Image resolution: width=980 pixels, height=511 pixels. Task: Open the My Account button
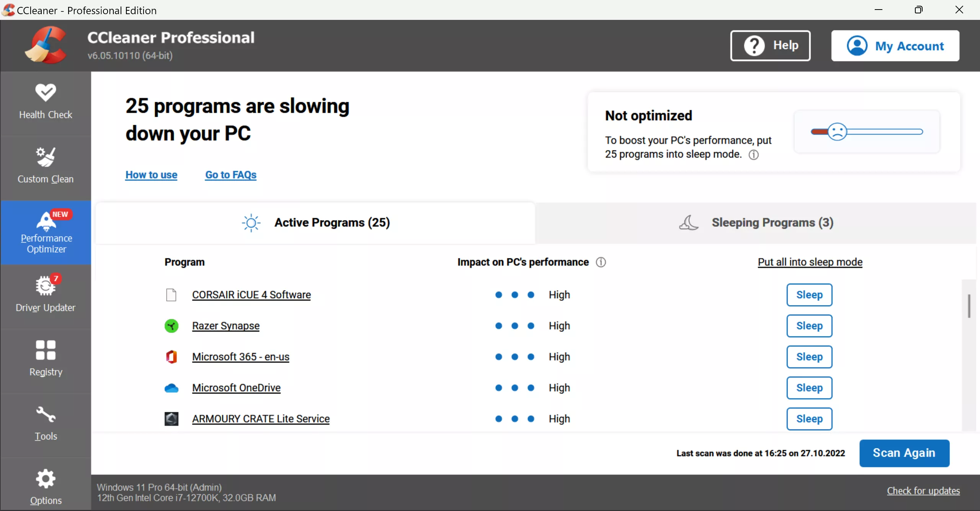click(x=895, y=46)
